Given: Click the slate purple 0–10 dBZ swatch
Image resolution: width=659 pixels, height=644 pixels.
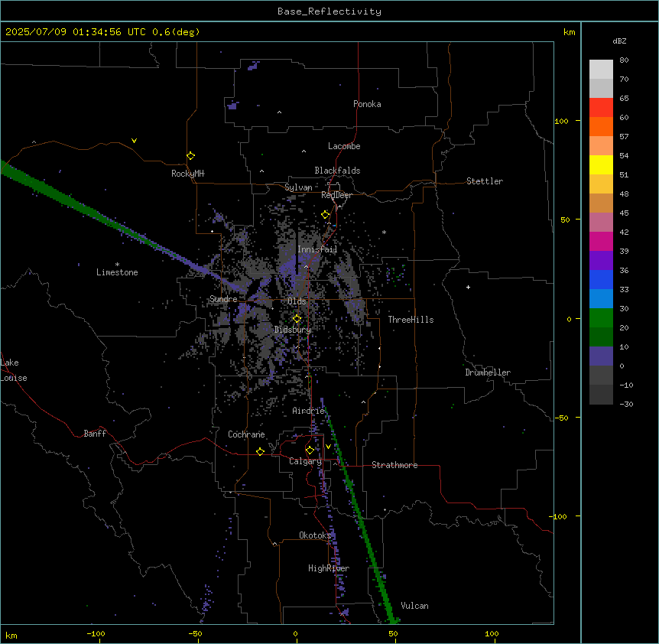Looking at the screenshot, I should pyautogui.click(x=601, y=356).
